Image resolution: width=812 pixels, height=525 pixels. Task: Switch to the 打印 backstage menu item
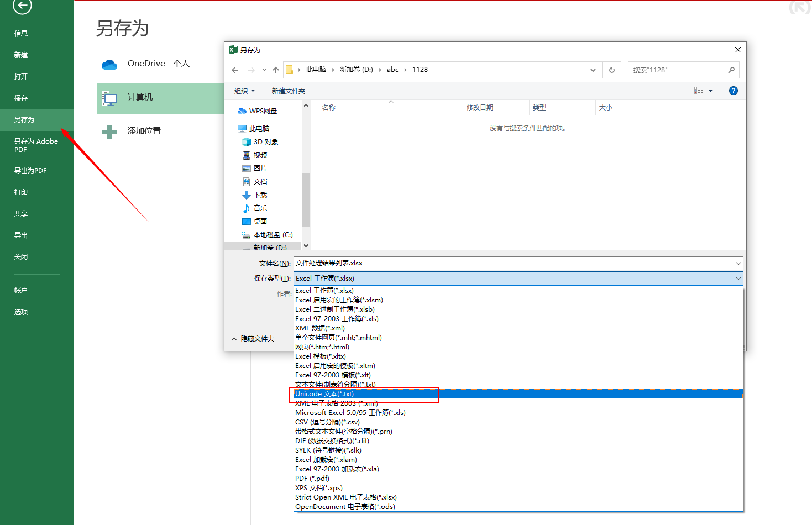point(20,192)
